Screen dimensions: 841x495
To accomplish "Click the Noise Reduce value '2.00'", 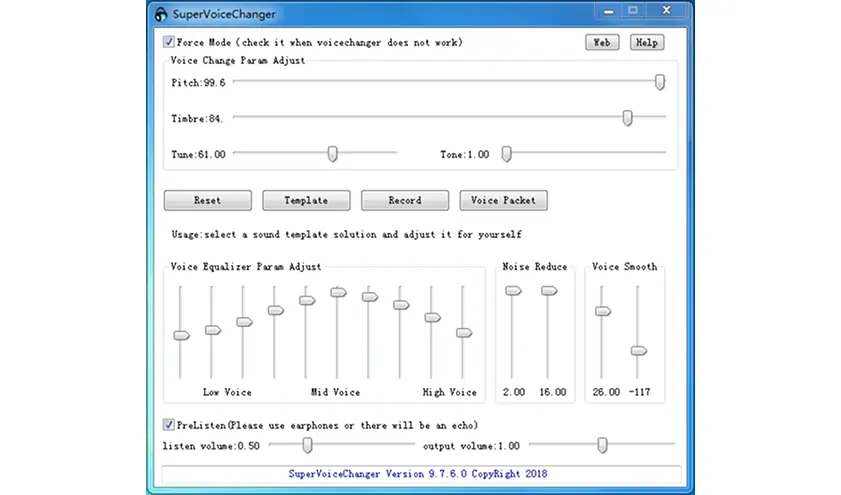I will pyautogui.click(x=514, y=392).
